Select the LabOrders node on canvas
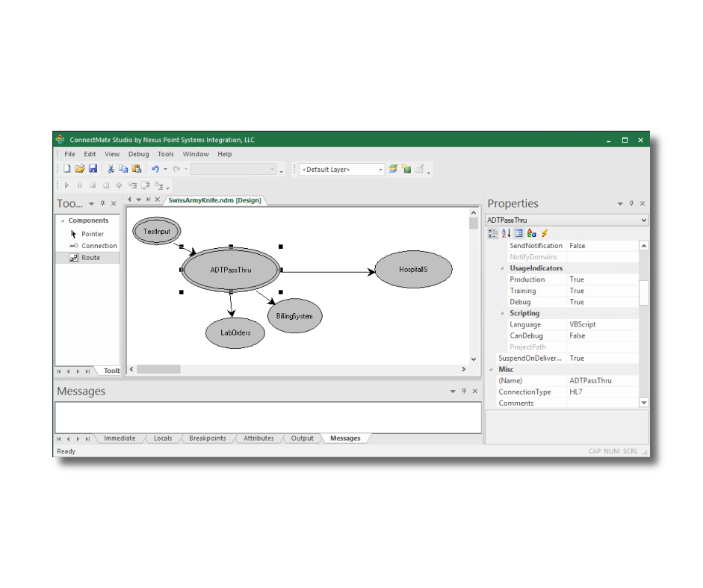The width and height of the screenshot is (703, 588). 235,332
